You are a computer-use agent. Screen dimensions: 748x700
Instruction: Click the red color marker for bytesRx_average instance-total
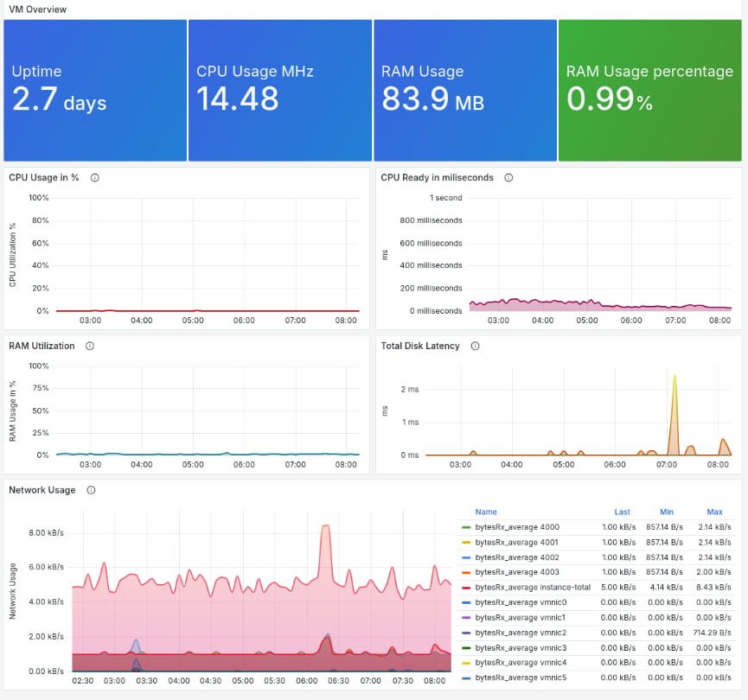coord(466,588)
